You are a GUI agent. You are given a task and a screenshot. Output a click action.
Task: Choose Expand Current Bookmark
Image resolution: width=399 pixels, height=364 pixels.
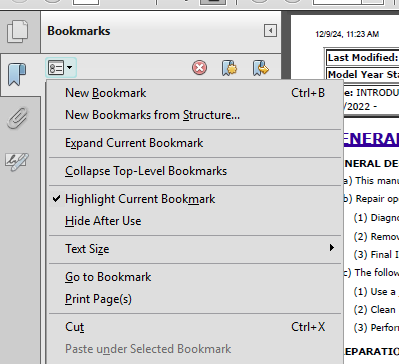[195, 143]
